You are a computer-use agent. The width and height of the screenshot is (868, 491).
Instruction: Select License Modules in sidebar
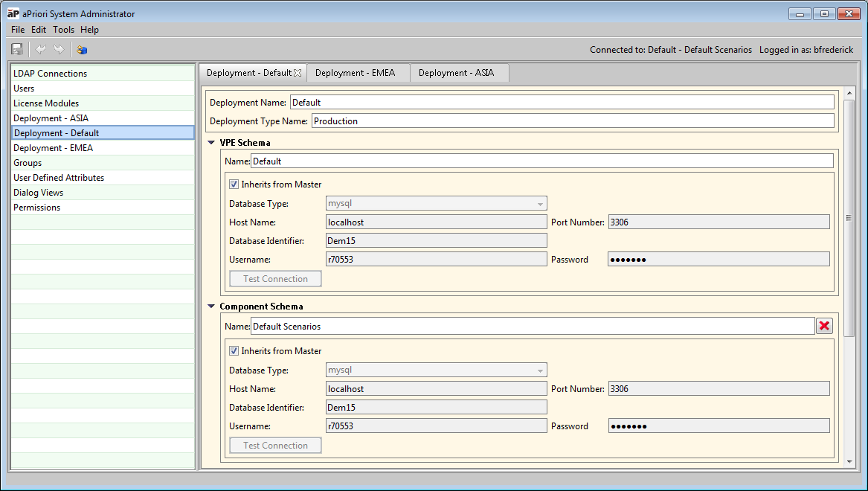coord(103,103)
